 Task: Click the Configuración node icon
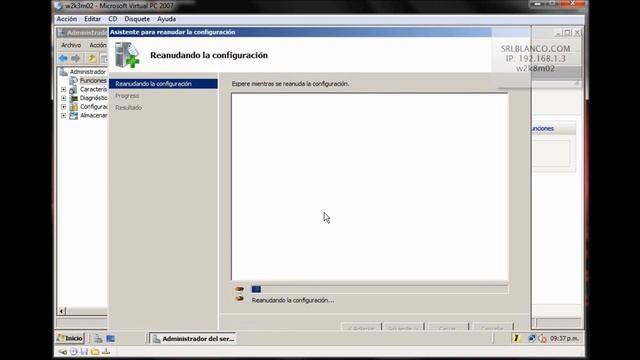pos(73,107)
